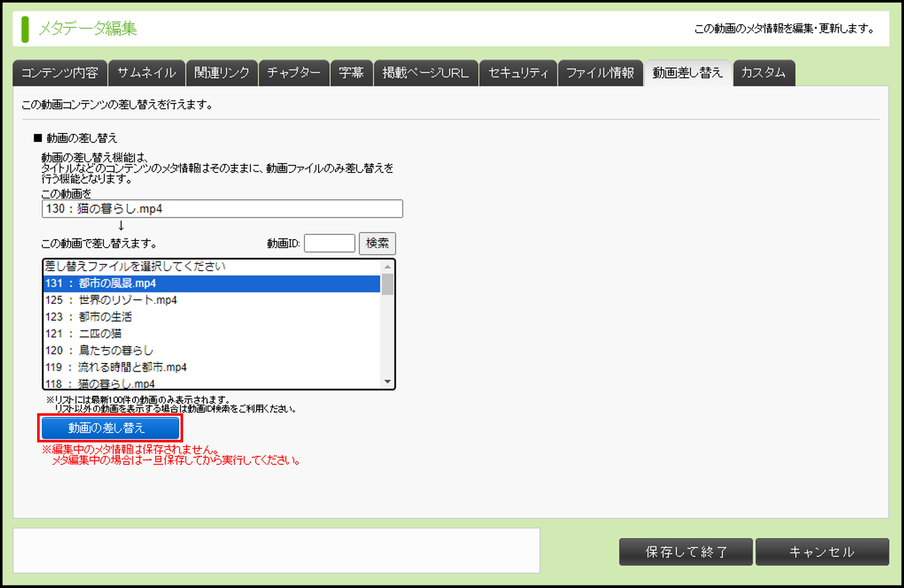Screen dimensions: 904x588
Task: Click the 動画の差し替え blue button
Action: coord(111,428)
